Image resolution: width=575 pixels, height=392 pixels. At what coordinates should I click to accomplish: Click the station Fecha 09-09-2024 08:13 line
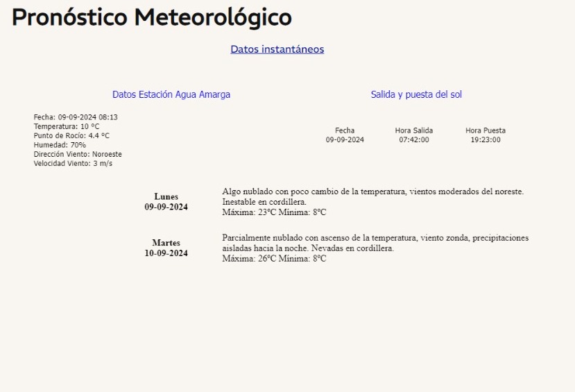(x=76, y=117)
